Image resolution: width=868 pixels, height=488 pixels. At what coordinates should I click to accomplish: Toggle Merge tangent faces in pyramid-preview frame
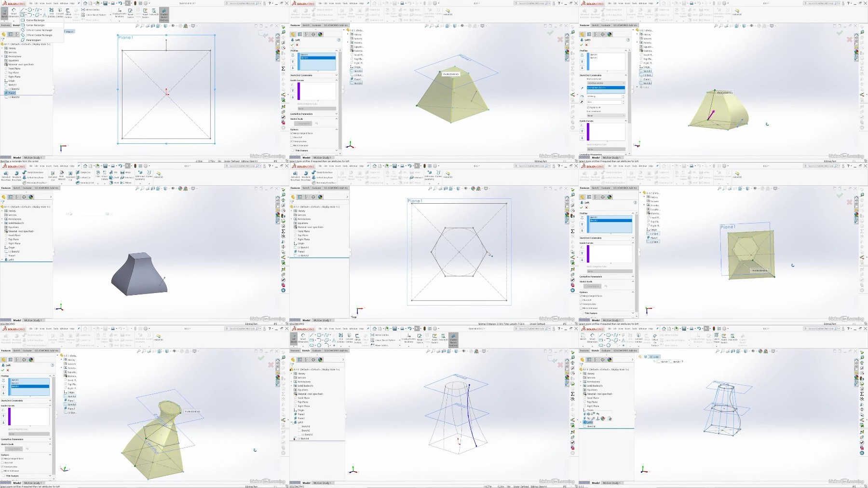[292, 133]
